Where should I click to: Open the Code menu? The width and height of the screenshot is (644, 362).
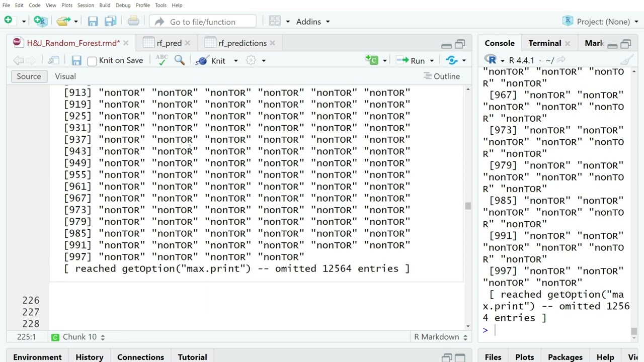click(34, 5)
